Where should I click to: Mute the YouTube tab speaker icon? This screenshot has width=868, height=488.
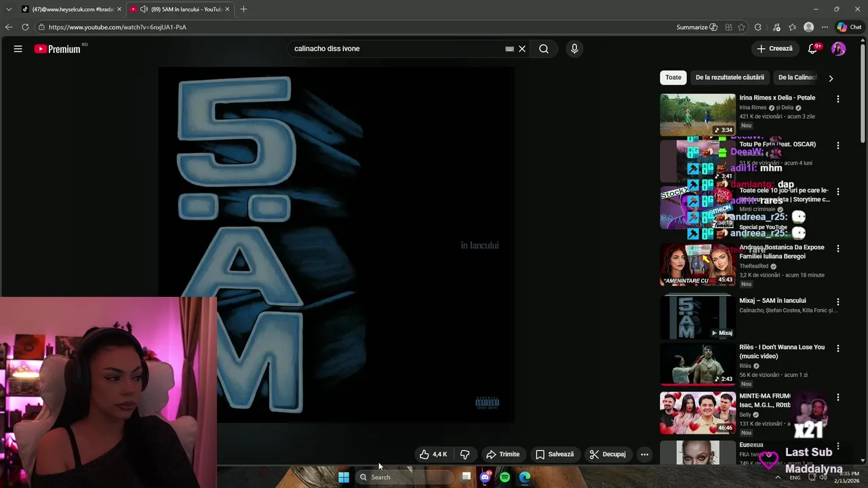(144, 9)
